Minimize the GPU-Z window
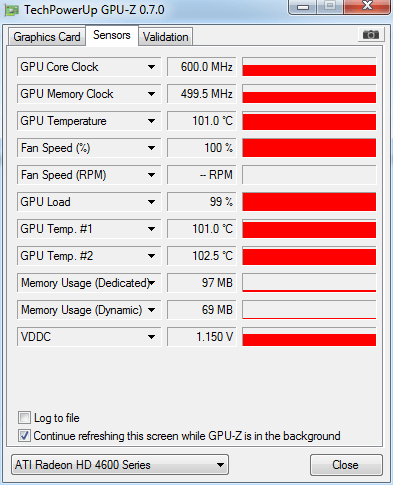Screen dimensions: 393x485 (x=303, y=7)
